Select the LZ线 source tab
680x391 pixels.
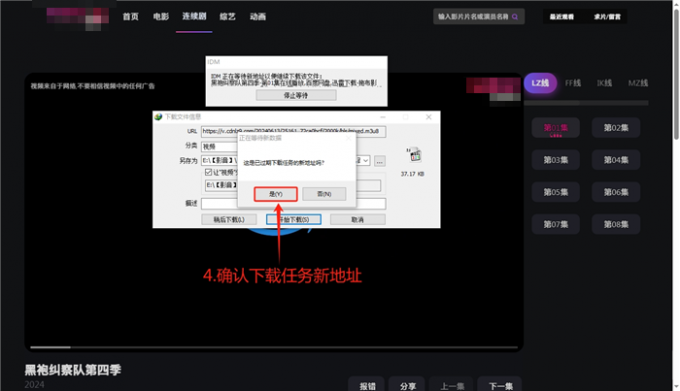(x=540, y=83)
